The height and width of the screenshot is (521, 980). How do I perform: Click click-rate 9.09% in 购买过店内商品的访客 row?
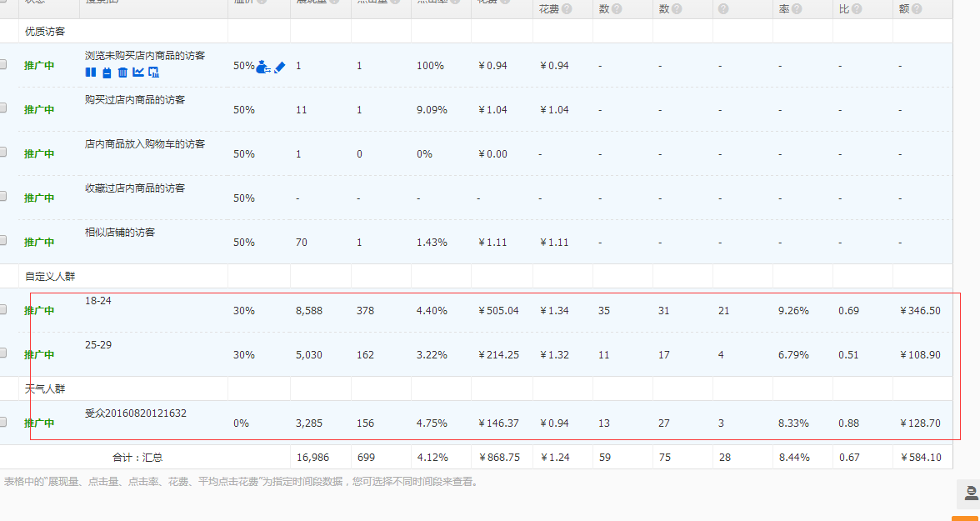pyautogui.click(x=432, y=110)
